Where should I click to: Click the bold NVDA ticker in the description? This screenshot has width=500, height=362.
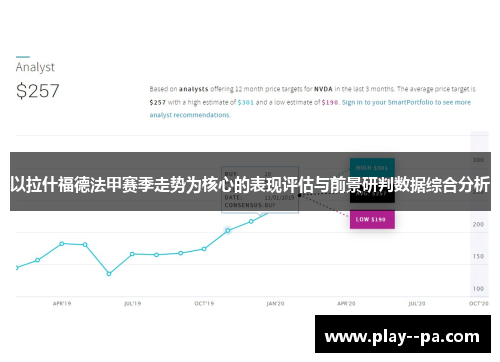pyautogui.click(x=323, y=89)
